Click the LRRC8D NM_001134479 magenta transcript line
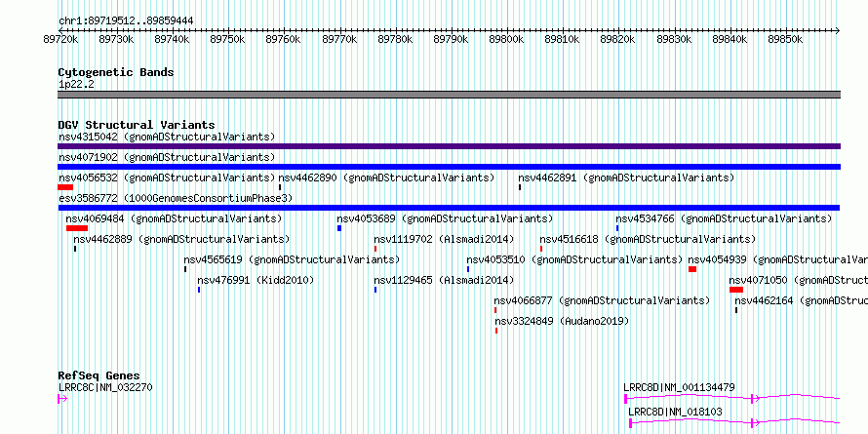Screen dimensions: 868x434 732,398
